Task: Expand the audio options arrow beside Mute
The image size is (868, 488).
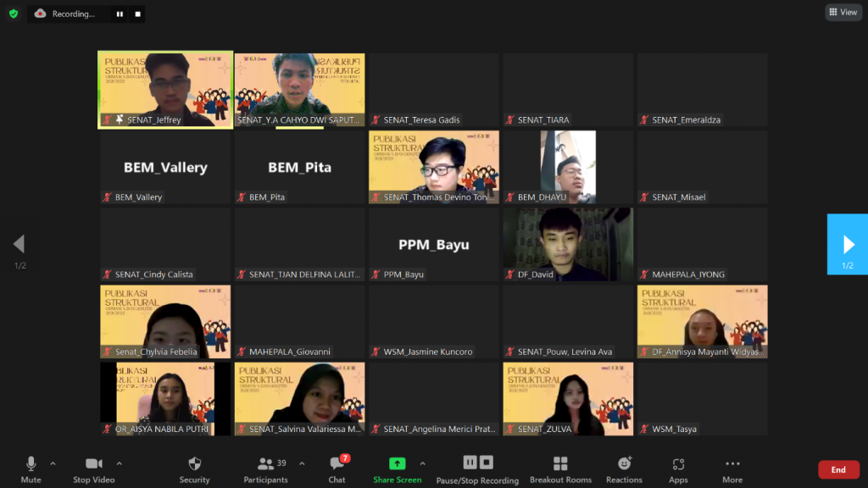Action: pos(53,463)
